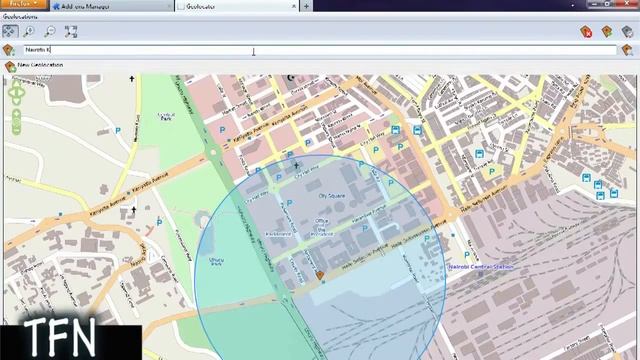The width and height of the screenshot is (640, 360).
Task: Click the Nairobi Central Station map label
Action: (481, 267)
